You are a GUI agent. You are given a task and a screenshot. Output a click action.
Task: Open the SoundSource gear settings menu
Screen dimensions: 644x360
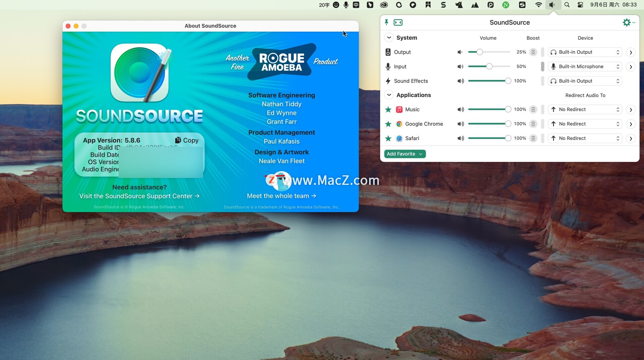(x=629, y=22)
